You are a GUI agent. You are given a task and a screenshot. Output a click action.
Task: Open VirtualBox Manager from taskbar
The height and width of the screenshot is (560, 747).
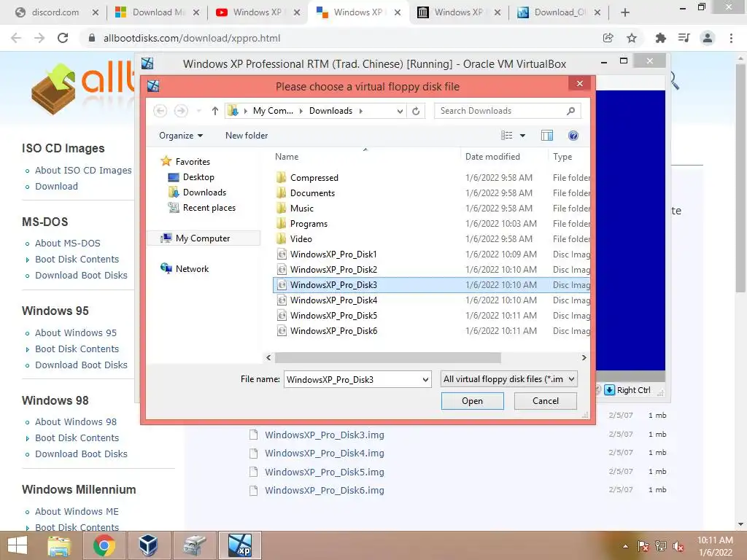point(148,545)
